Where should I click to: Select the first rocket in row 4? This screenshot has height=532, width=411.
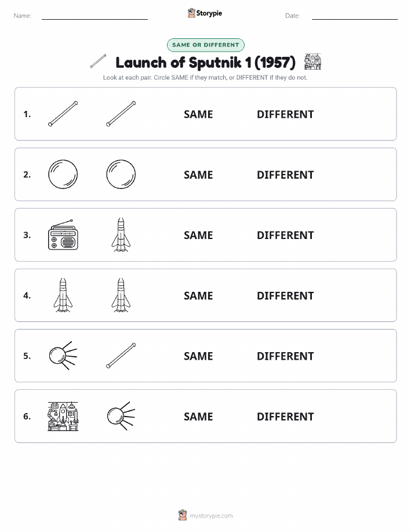tap(63, 295)
